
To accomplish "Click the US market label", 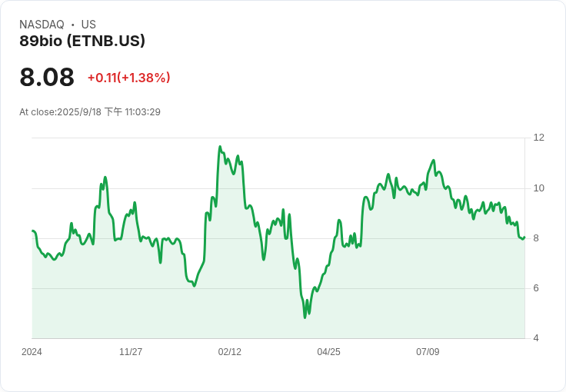I will [88, 25].
